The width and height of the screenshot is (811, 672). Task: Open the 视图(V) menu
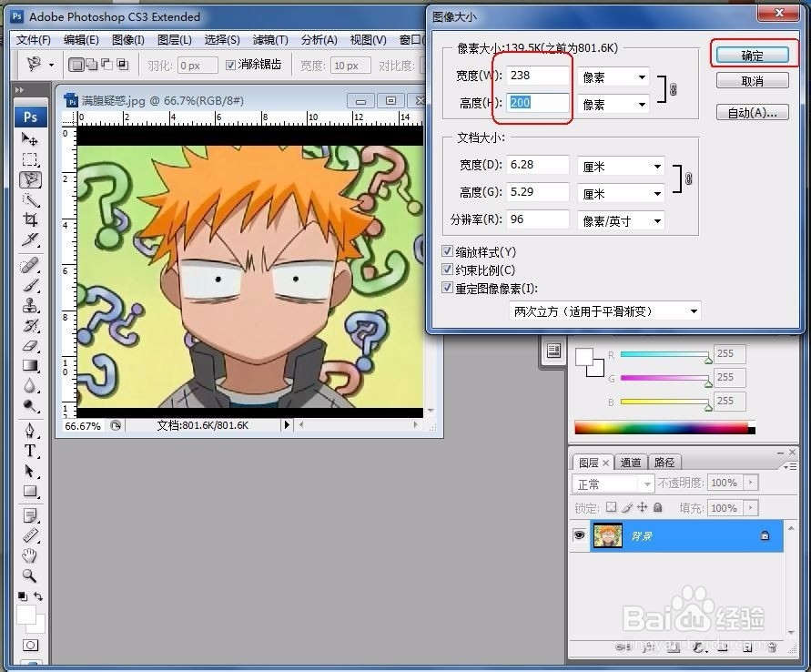(369, 40)
